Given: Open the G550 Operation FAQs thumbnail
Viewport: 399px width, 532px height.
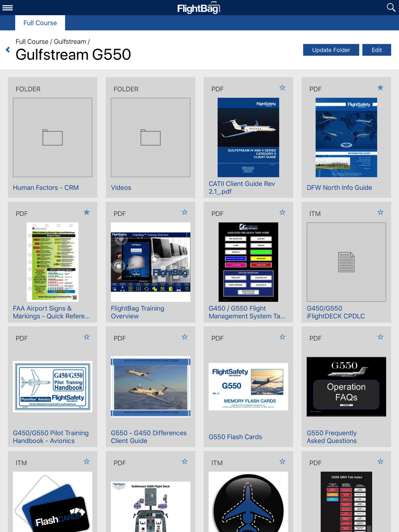Looking at the screenshot, I should point(346,386).
